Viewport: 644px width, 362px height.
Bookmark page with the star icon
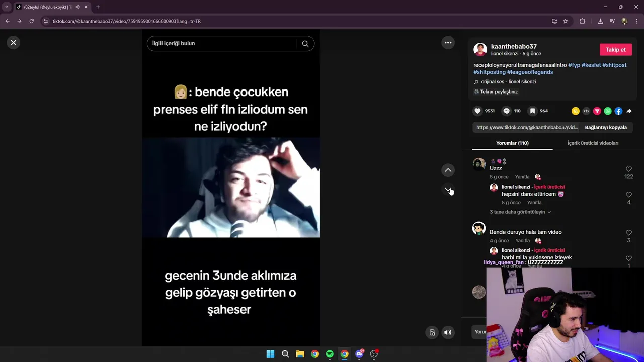point(566,21)
